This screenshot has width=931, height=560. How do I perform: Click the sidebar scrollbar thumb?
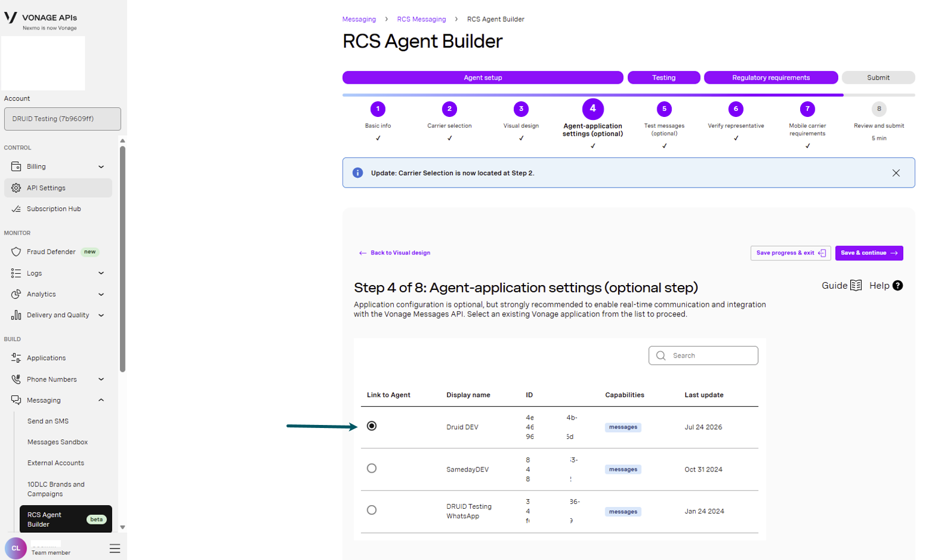point(122,259)
